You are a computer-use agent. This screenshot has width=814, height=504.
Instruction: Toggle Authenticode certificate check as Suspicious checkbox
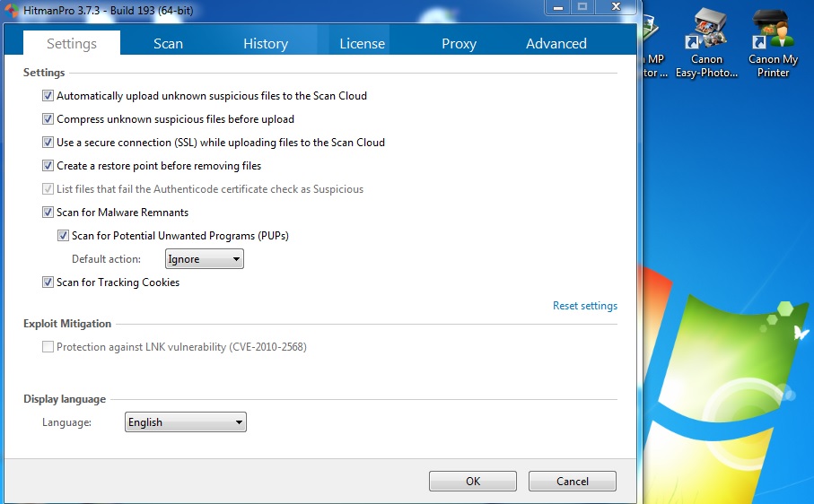click(48, 189)
